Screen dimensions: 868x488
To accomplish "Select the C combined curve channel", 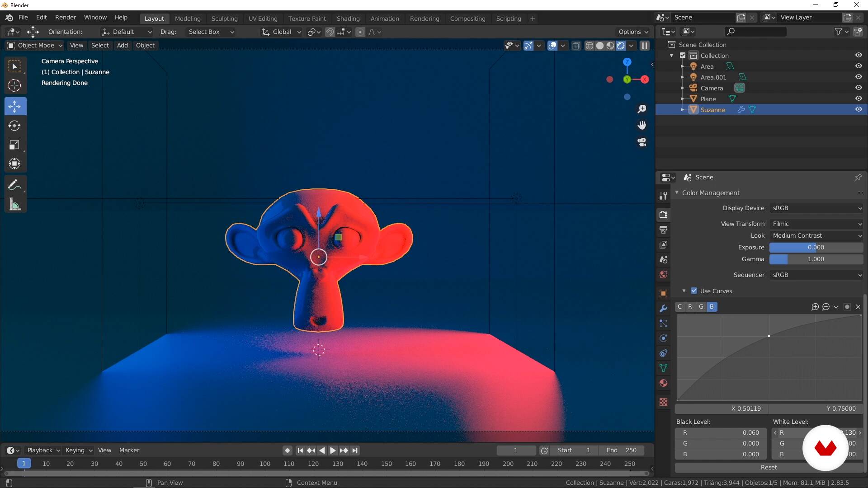I will point(679,307).
